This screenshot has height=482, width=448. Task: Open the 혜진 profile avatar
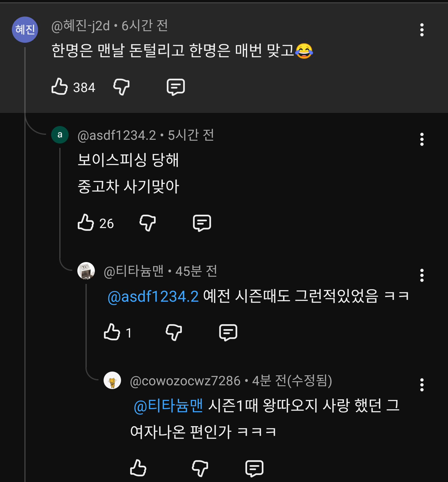click(25, 30)
